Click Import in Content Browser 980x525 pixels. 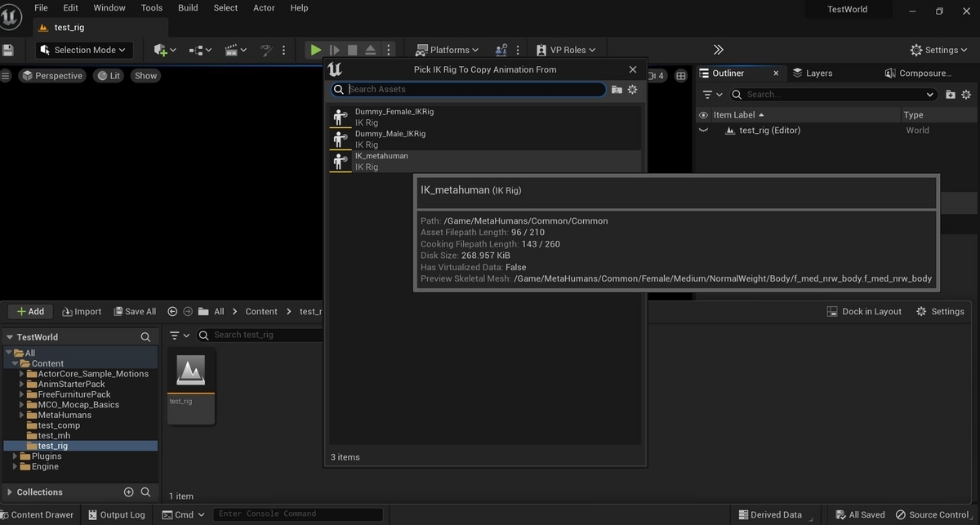[x=82, y=311]
